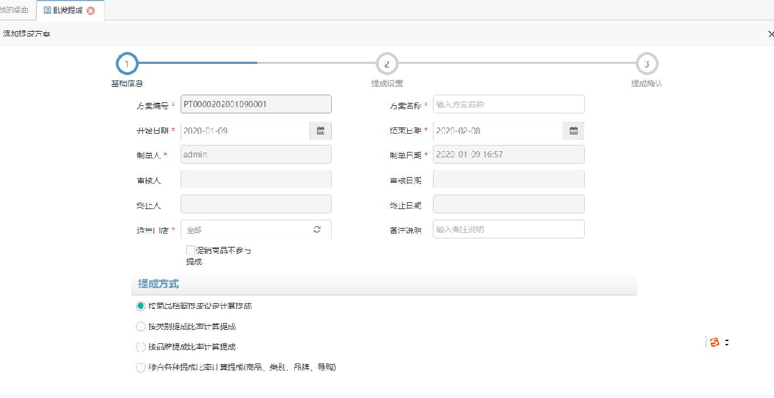
Task: Select 按类别提成比率计算提成 radio option
Action: [140, 326]
